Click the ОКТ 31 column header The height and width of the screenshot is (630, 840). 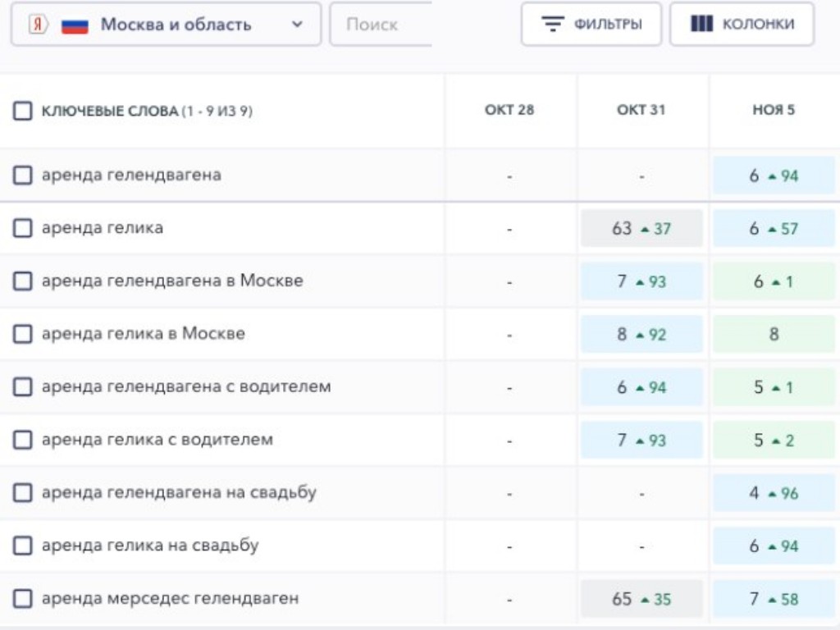pos(641,110)
